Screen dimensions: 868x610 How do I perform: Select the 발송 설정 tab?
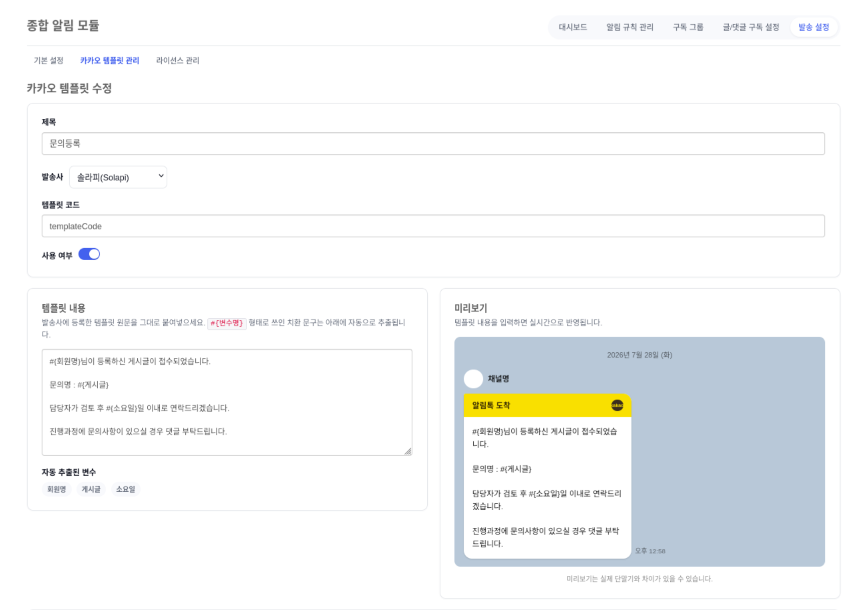tap(813, 27)
